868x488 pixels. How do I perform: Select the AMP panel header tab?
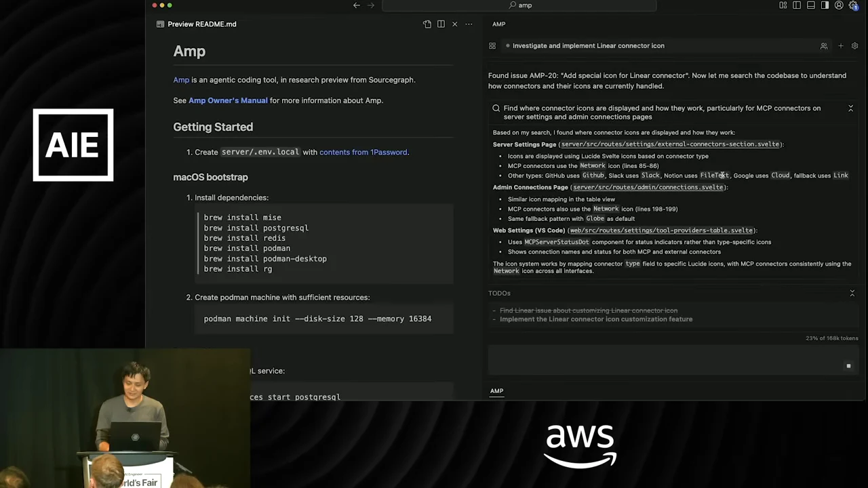click(x=499, y=24)
